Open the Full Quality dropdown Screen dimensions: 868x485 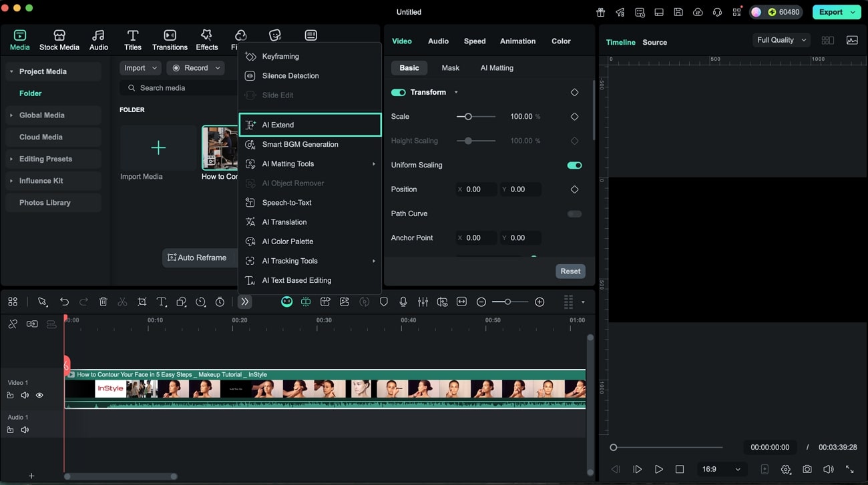(780, 39)
